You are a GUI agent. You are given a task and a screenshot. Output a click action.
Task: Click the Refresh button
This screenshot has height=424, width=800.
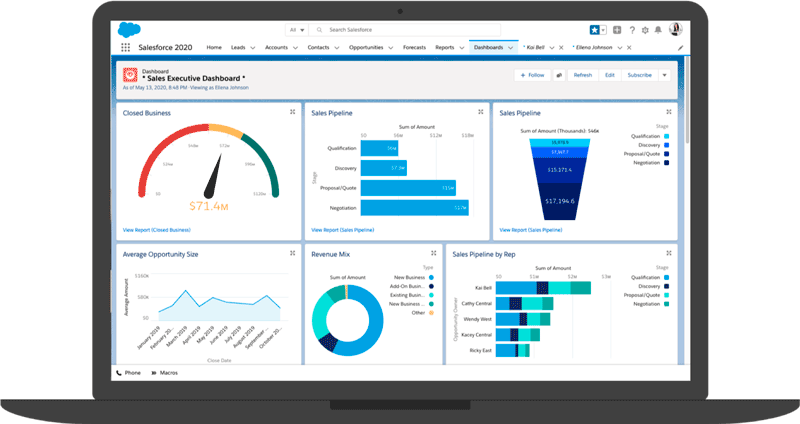tap(582, 75)
